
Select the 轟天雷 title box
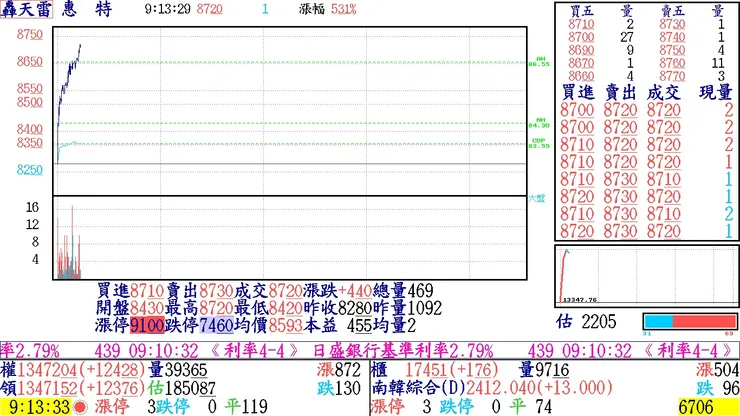click(26, 9)
